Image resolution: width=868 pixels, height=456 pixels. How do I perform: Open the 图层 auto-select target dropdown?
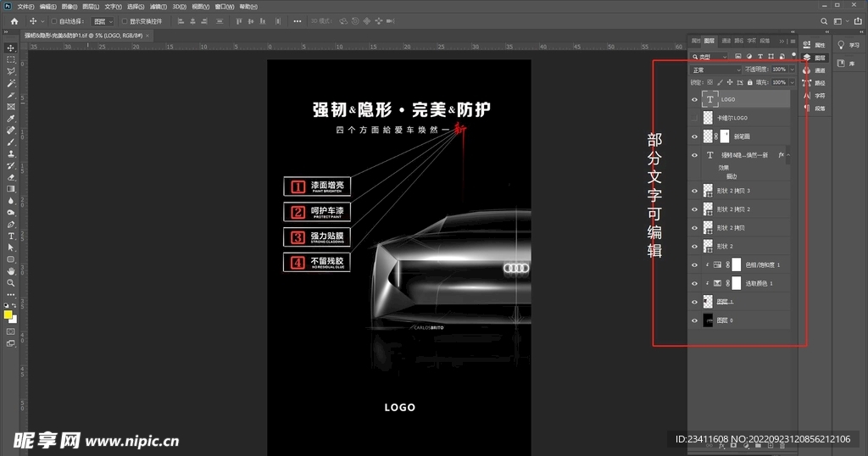(x=102, y=20)
